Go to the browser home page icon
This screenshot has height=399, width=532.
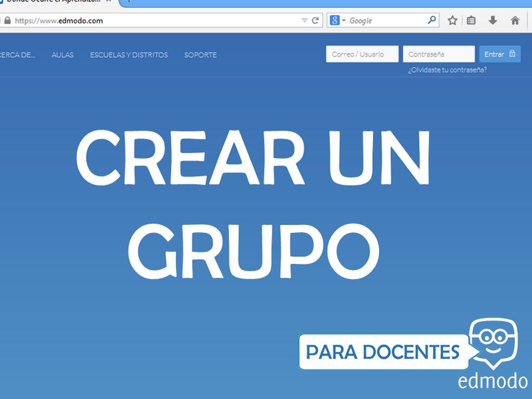click(x=515, y=21)
